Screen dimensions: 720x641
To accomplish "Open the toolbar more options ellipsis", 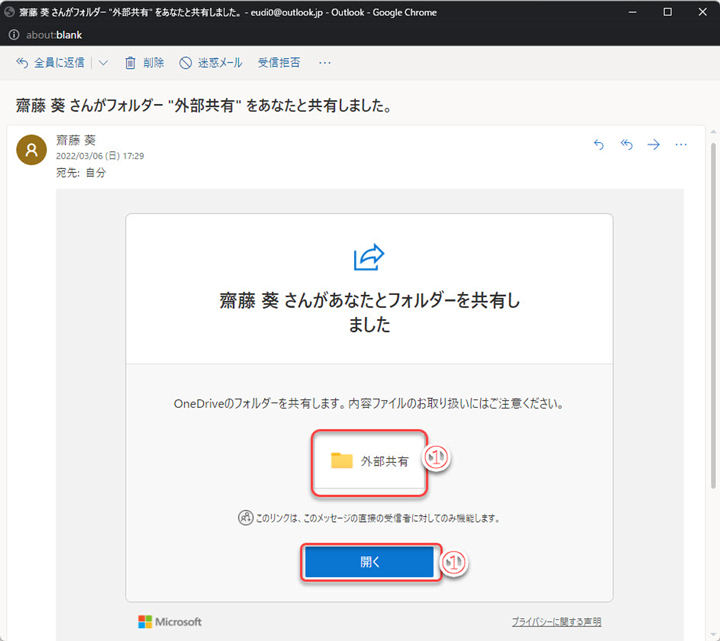I will tap(325, 62).
